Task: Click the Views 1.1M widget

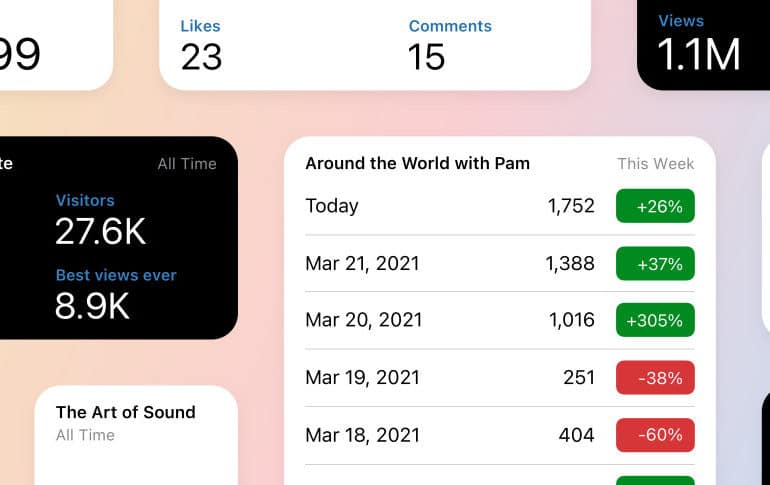Action: coord(700,45)
